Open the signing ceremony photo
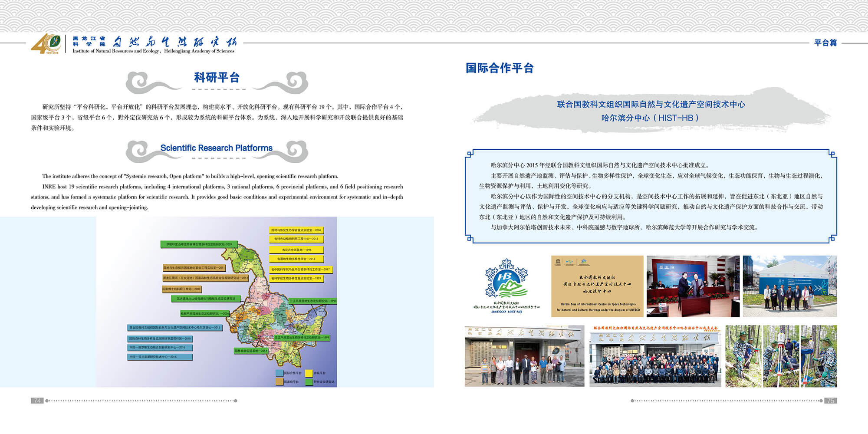The image size is (868, 434). (693, 286)
